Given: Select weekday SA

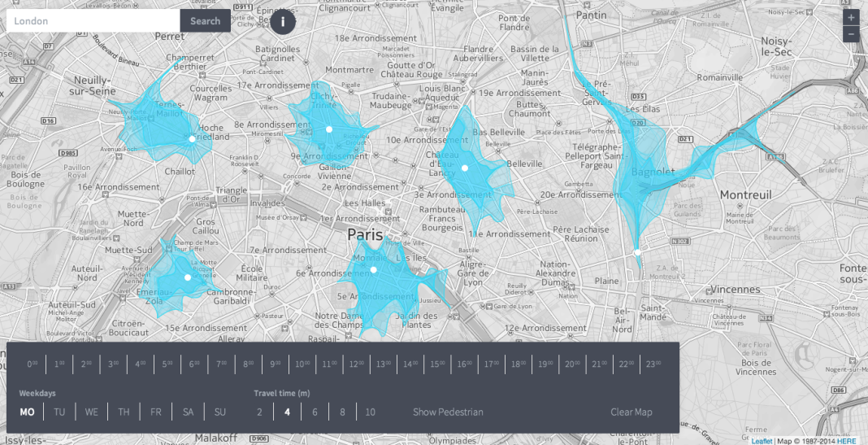Looking at the screenshot, I should pos(189,412).
